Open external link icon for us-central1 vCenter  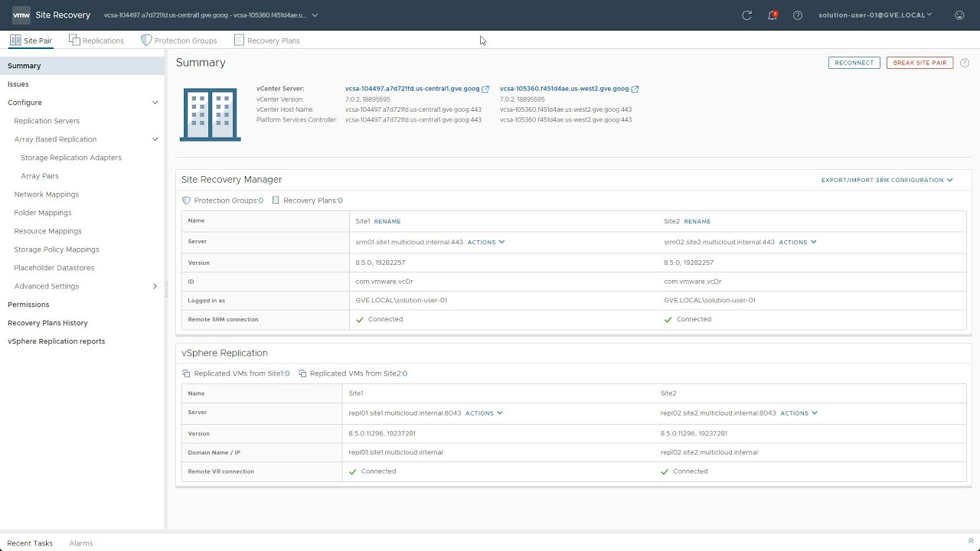pos(485,89)
